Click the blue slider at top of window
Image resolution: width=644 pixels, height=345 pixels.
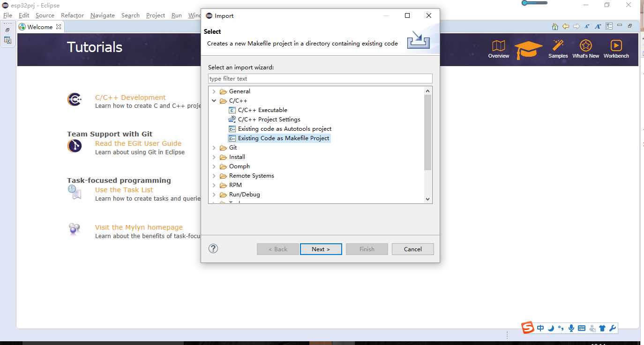[x=535, y=3]
